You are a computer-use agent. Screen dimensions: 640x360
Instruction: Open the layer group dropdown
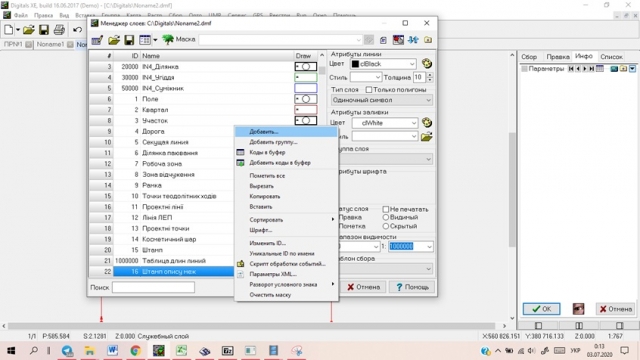click(x=428, y=159)
